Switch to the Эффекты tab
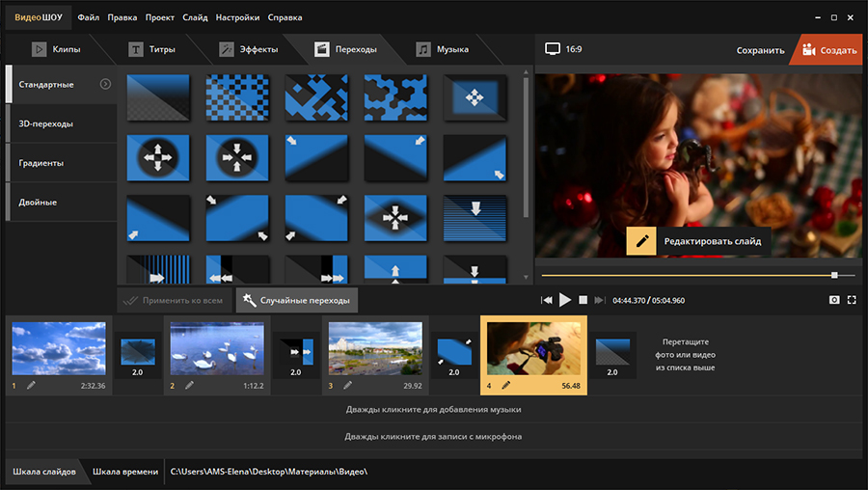This screenshot has height=490, width=868. (248, 49)
